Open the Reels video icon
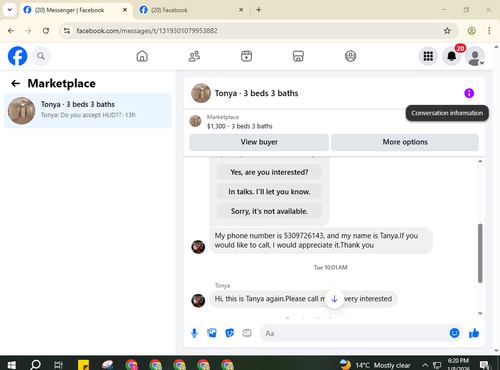The image size is (500, 370). [246, 56]
